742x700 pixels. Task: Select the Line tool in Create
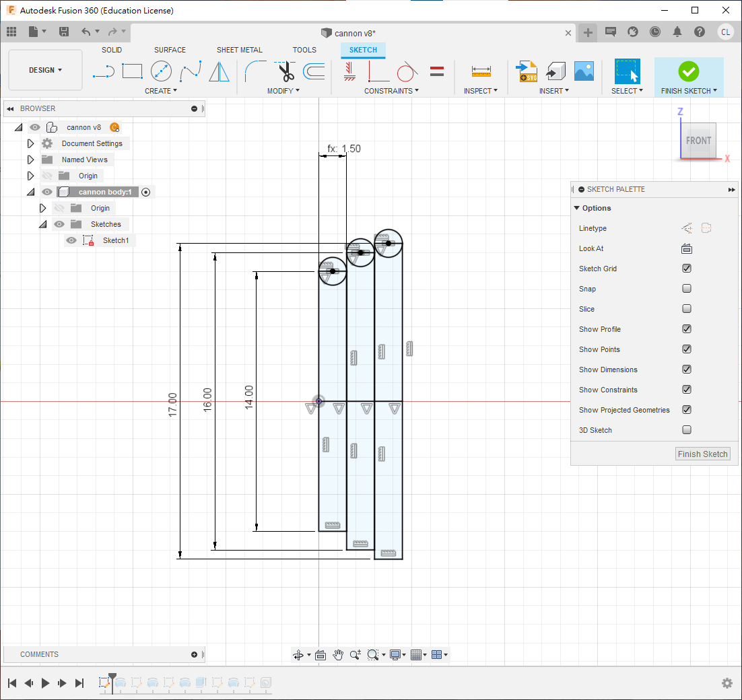click(x=103, y=71)
